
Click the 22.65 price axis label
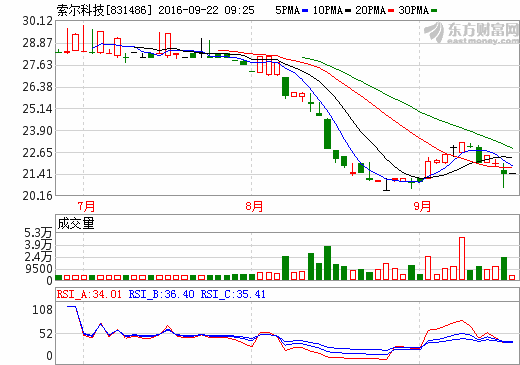tap(38, 152)
